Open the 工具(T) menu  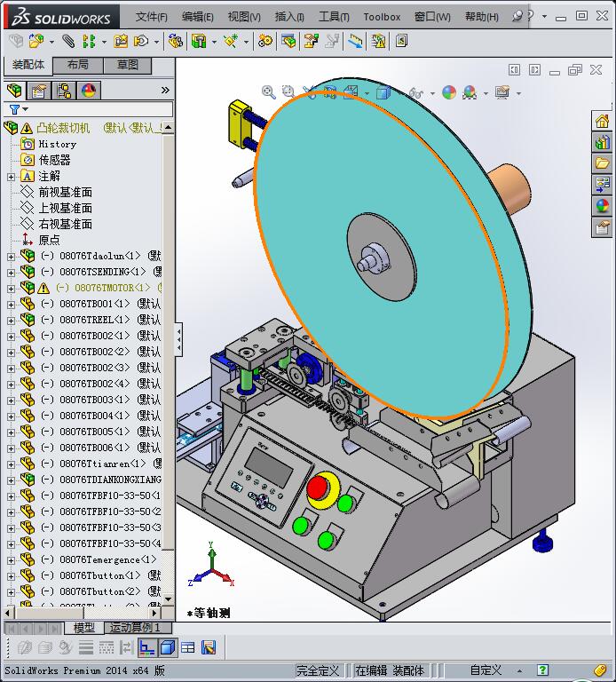(x=334, y=17)
